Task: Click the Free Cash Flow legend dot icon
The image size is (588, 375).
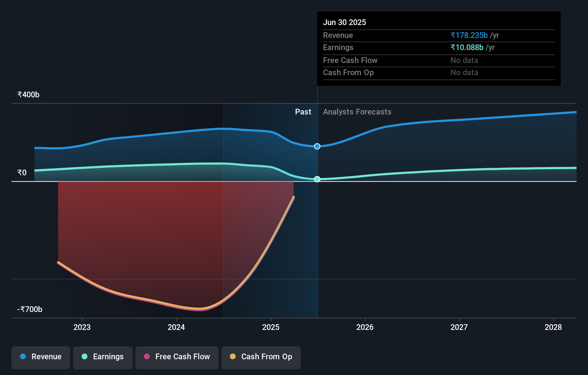Action: pos(147,357)
